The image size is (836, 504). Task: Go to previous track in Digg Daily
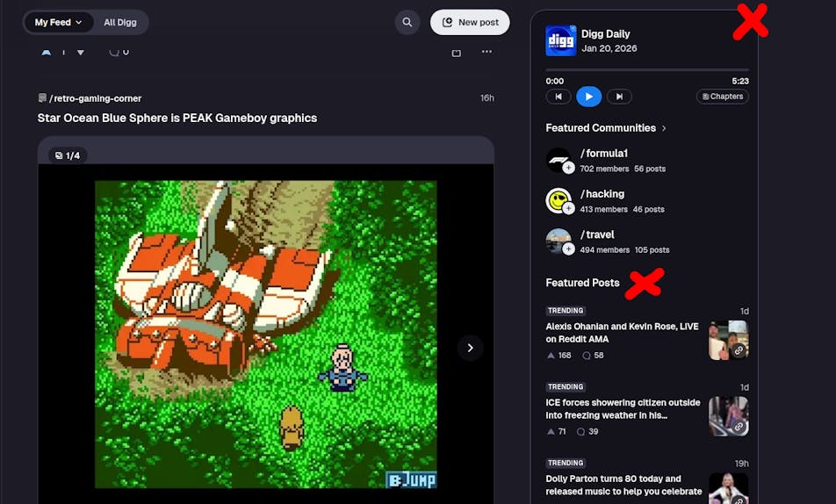[x=558, y=97]
